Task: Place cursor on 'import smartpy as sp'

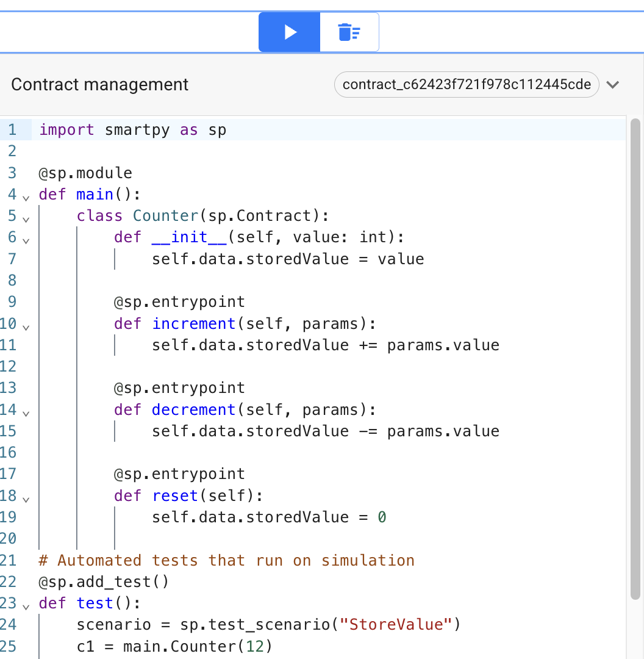Action: (133, 130)
